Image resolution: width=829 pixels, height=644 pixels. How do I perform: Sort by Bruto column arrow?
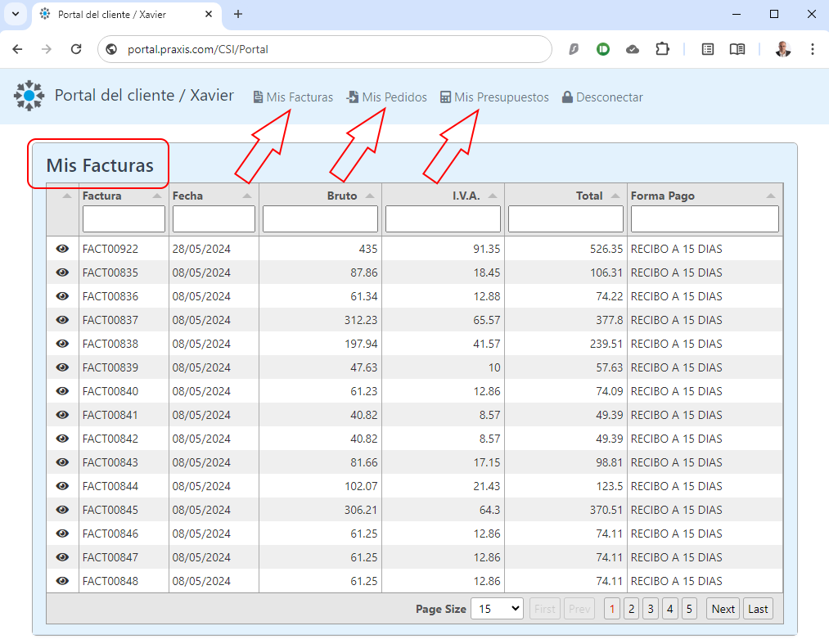[370, 196]
